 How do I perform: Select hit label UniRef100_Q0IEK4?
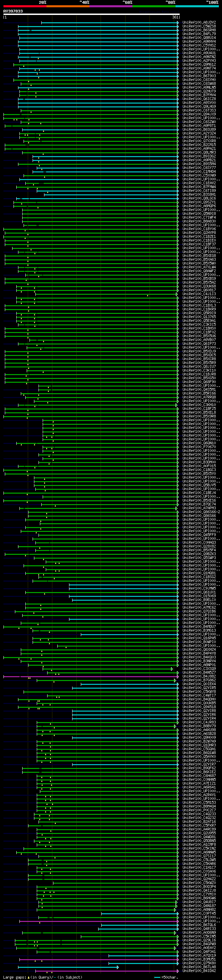tap(199, 684)
